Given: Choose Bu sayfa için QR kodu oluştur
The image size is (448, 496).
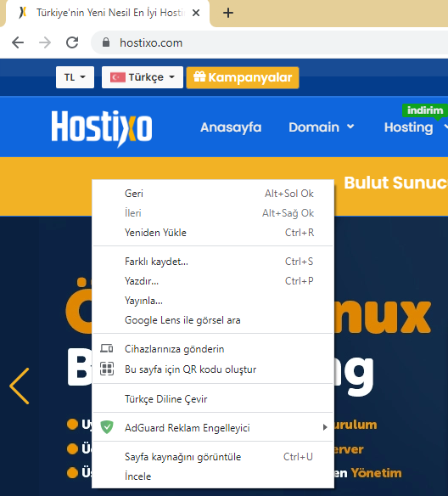Looking at the screenshot, I should pos(213,369).
